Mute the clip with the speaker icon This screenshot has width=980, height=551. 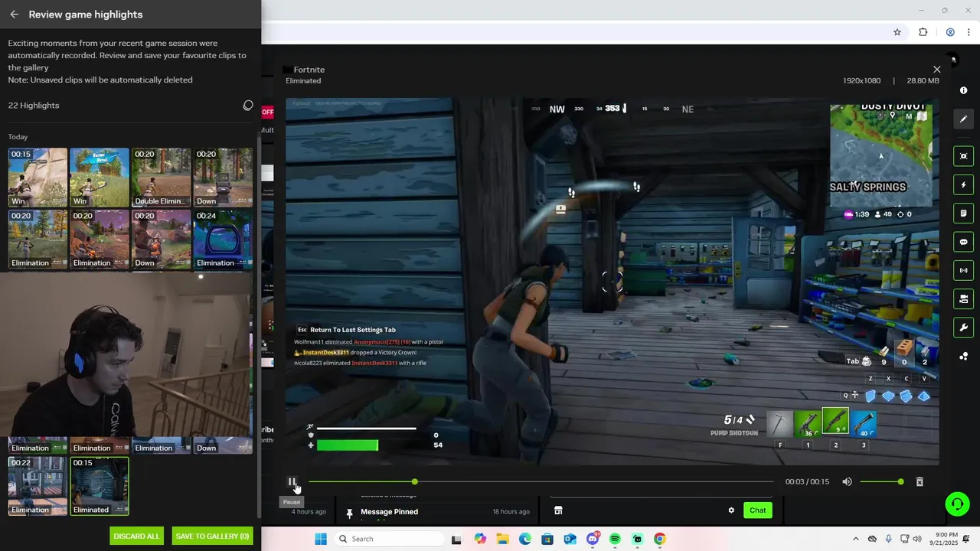coord(847,482)
